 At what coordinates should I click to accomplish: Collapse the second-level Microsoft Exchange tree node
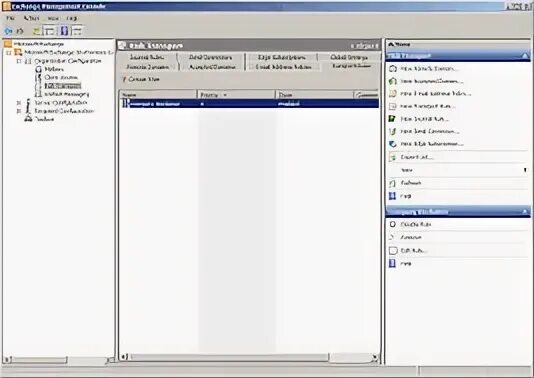point(9,52)
